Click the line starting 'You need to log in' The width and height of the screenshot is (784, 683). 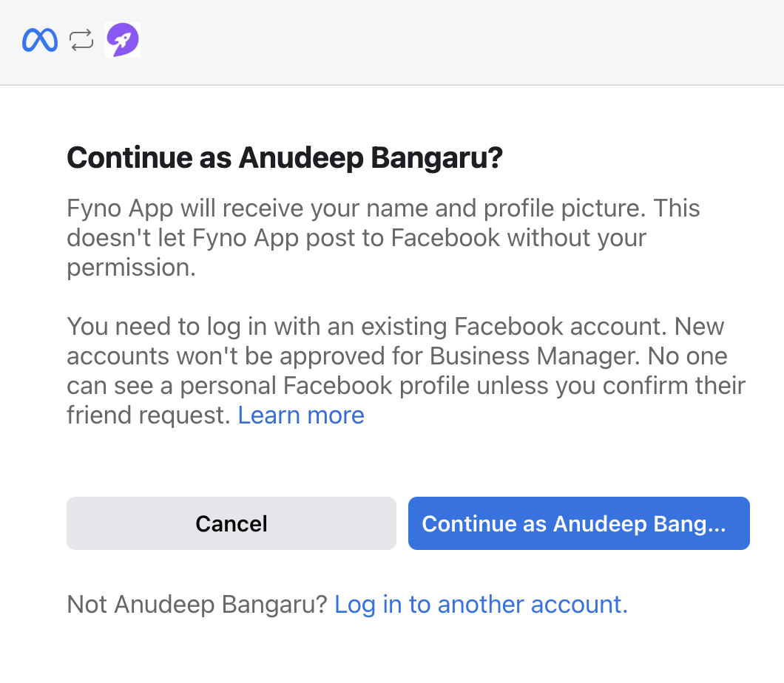[x=395, y=327]
